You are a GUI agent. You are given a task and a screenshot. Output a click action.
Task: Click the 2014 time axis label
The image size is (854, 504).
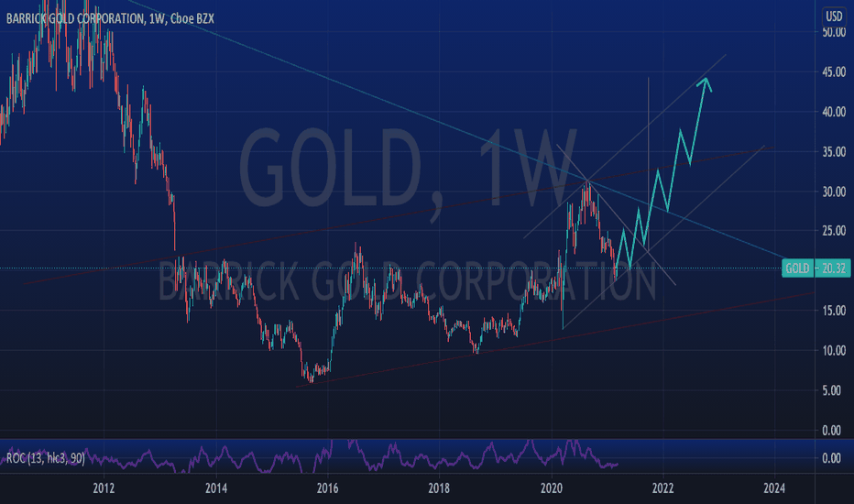(216, 488)
